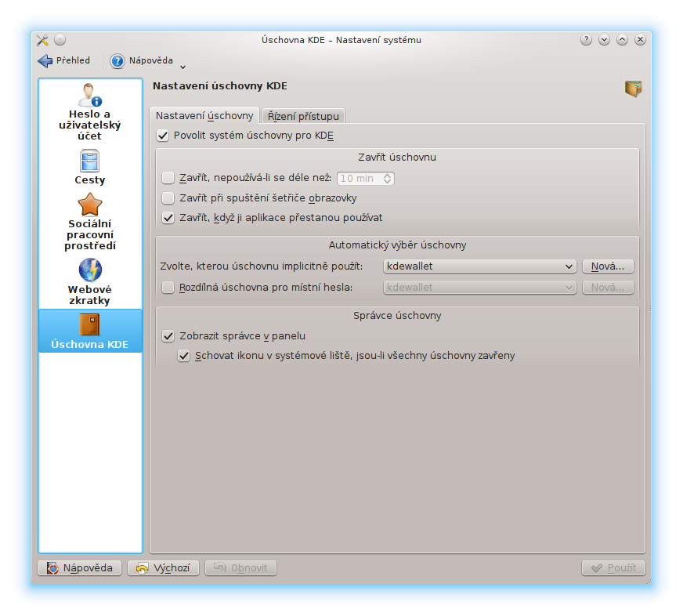Close the Nastavení systému window
Image resolution: width=683 pixels, height=616 pixels.
(640, 40)
